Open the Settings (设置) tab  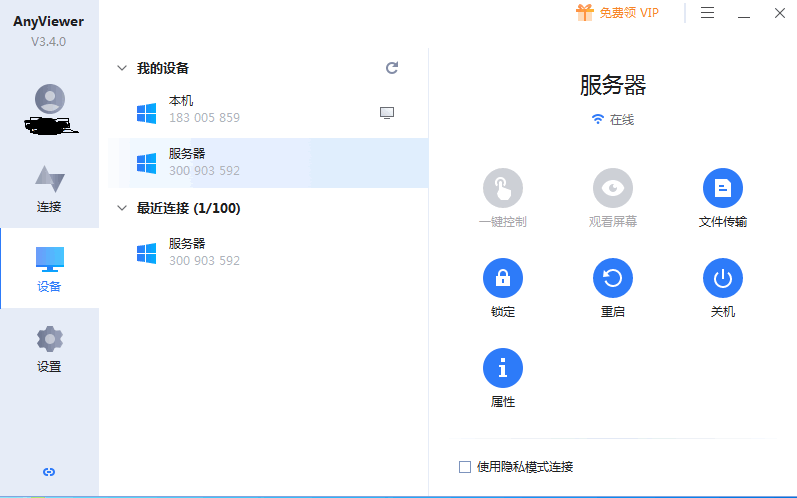click(49, 348)
